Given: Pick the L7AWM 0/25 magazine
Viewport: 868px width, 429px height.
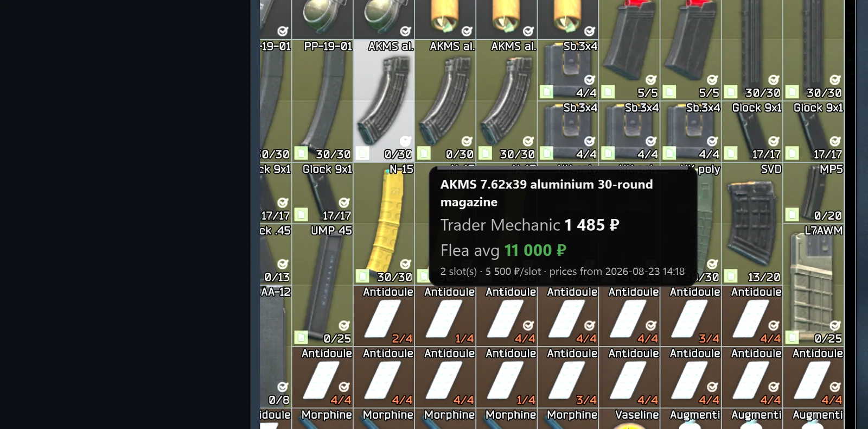Looking at the screenshot, I should [814, 285].
